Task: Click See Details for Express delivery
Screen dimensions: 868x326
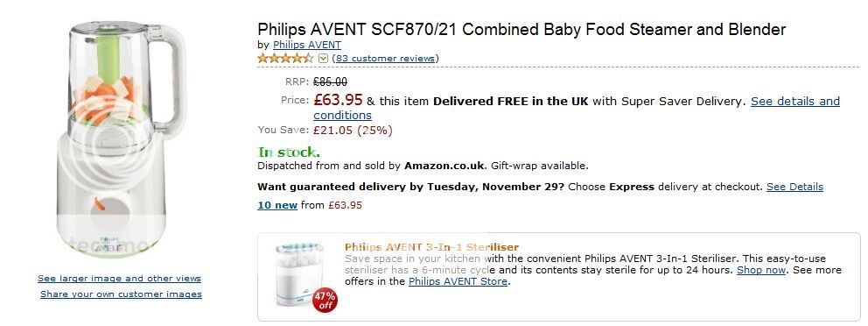Action: [794, 187]
